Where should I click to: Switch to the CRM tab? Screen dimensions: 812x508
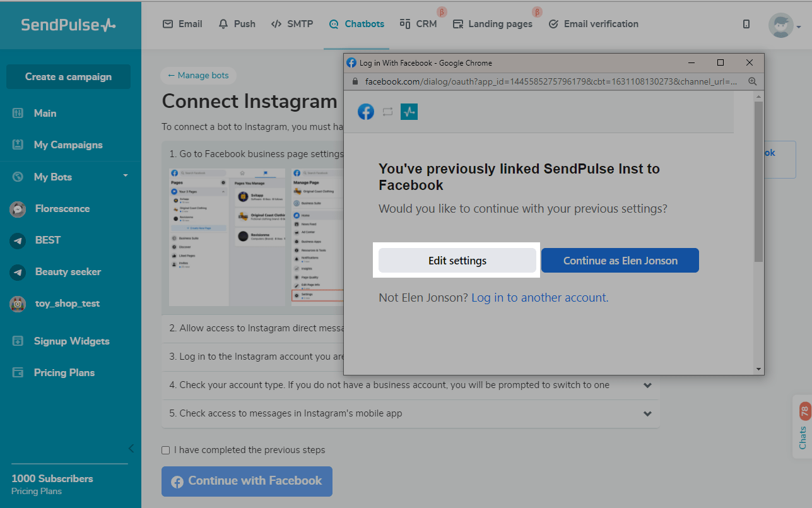pyautogui.click(x=418, y=24)
